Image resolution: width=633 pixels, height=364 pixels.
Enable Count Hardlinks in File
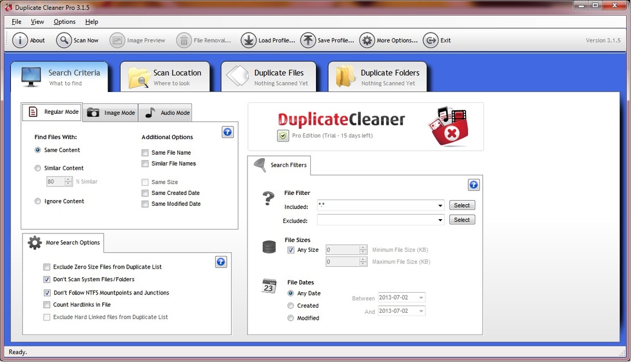47,305
